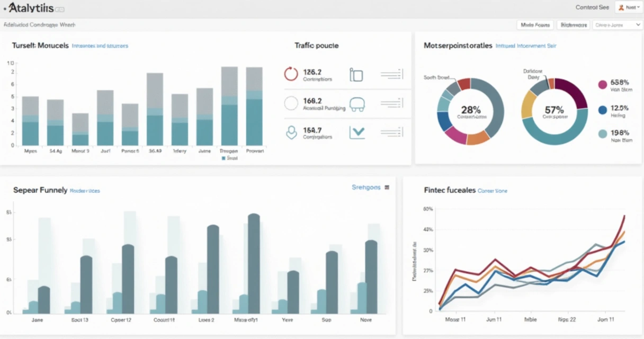Image resolution: width=644 pixels, height=339 pixels.
Task: Click the dashed circle icon beside 168.2
Action: click(290, 103)
